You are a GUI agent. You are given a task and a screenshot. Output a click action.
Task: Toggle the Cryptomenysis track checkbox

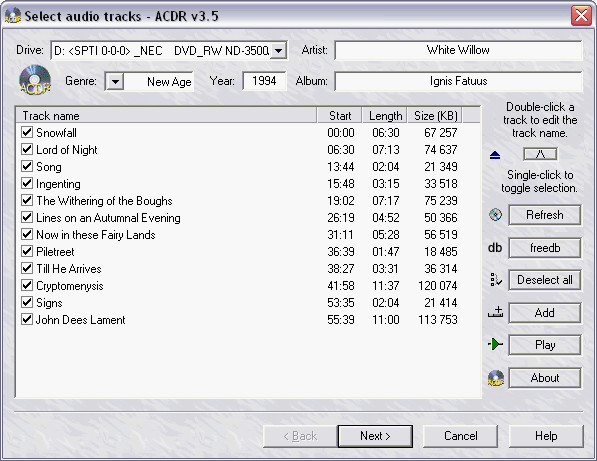pos(27,285)
